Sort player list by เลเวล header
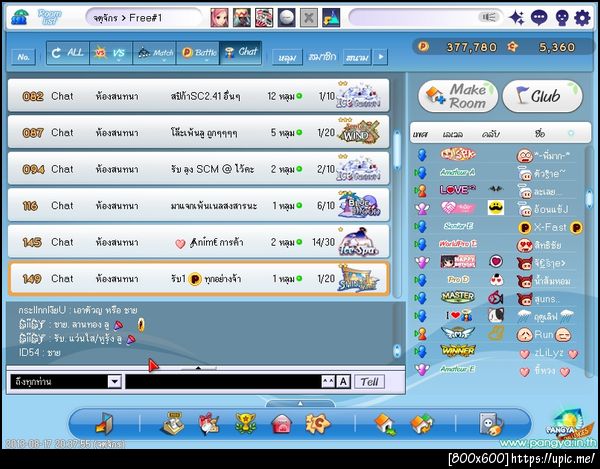 [453, 134]
